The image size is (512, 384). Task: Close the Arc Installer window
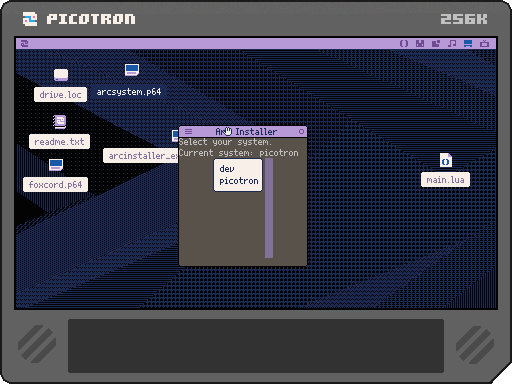[301, 132]
